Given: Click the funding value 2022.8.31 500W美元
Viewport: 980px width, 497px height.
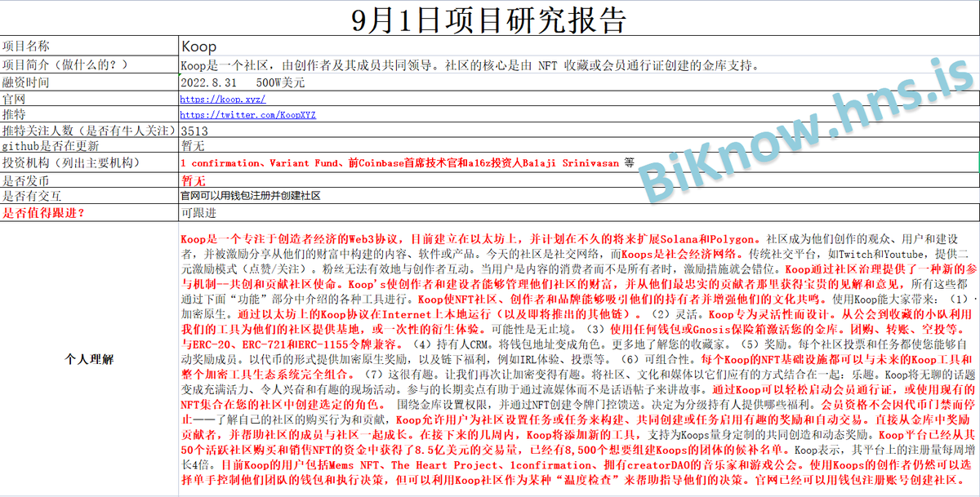Looking at the screenshot, I should (243, 82).
